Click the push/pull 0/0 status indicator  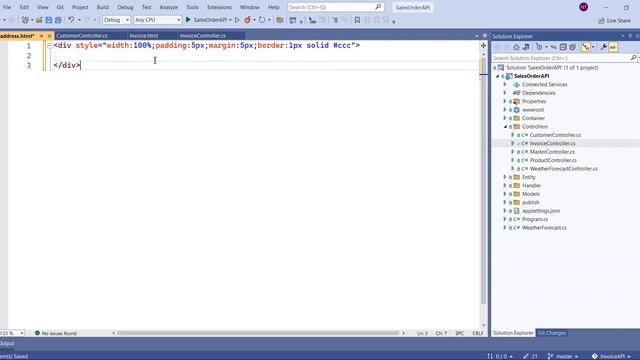coord(500,356)
